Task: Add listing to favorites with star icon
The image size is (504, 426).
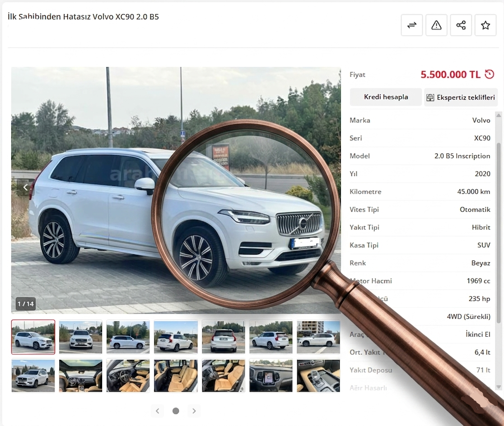Action: coord(485,25)
